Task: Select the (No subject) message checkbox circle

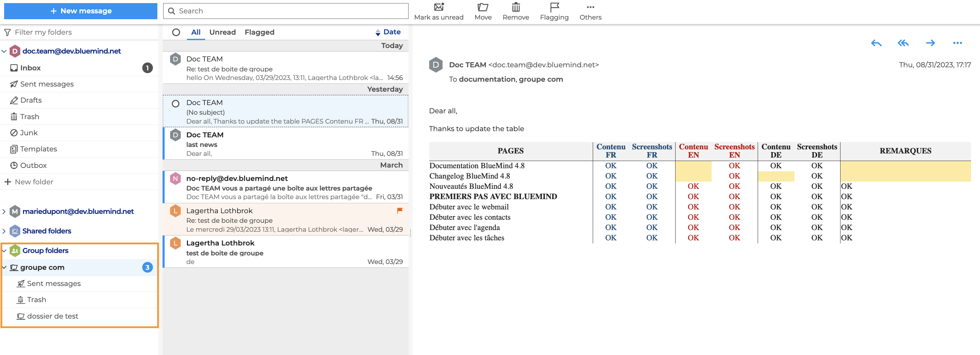Action: pyautogui.click(x=175, y=103)
